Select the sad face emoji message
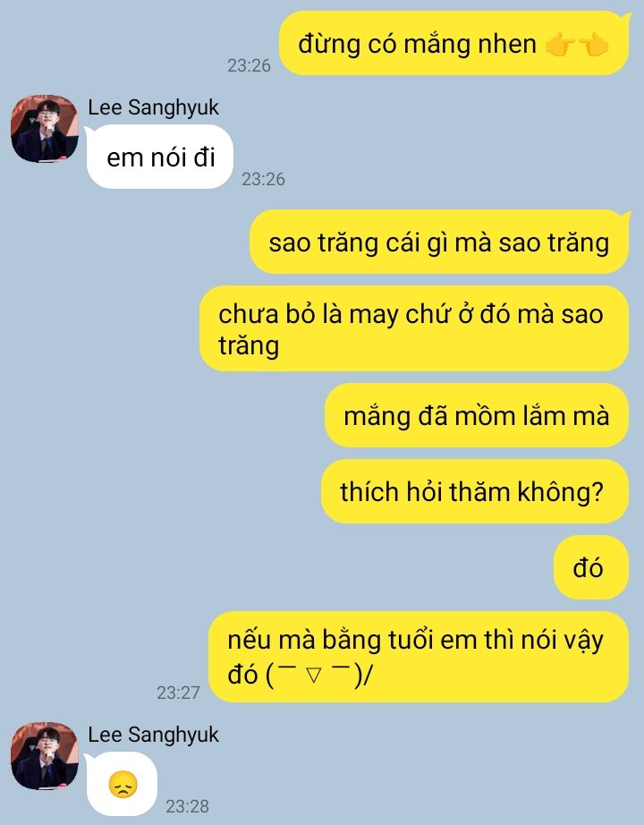This screenshot has height=825, width=644. (122, 784)
